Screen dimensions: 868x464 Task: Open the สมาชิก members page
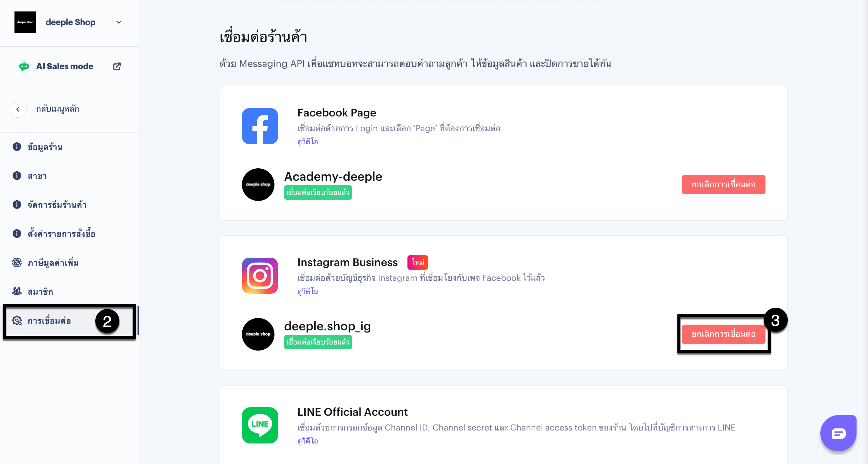click(x=40, y=291)
